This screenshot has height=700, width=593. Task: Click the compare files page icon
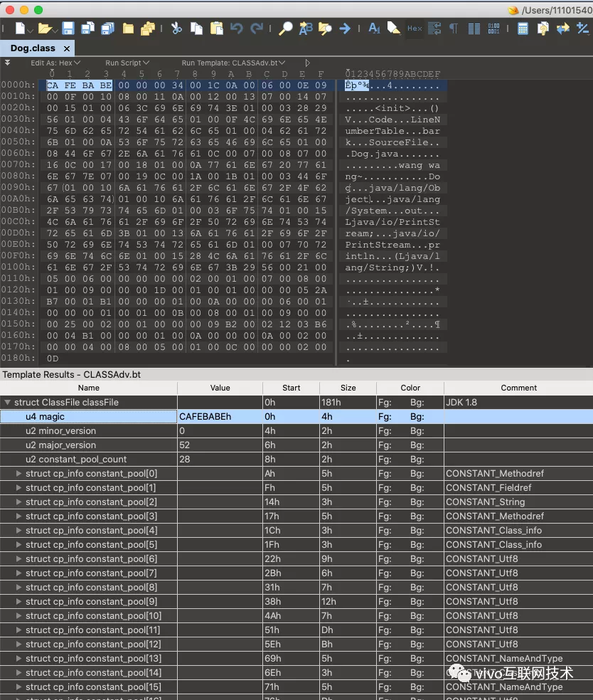point(543,28)
